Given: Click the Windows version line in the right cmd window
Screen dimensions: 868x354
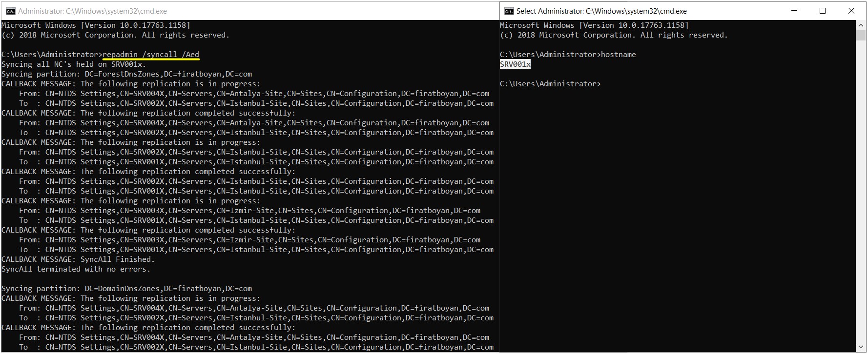Looking at the screenshot, I should [594, 25].
